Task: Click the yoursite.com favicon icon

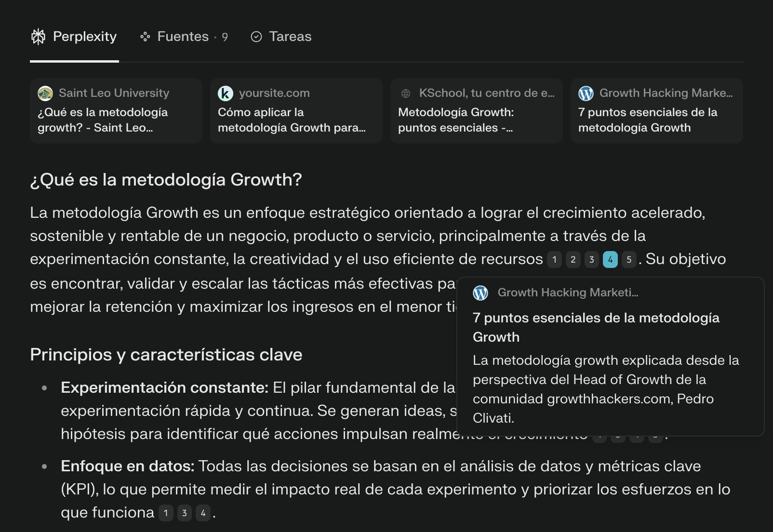Action: tap(226, 93)
